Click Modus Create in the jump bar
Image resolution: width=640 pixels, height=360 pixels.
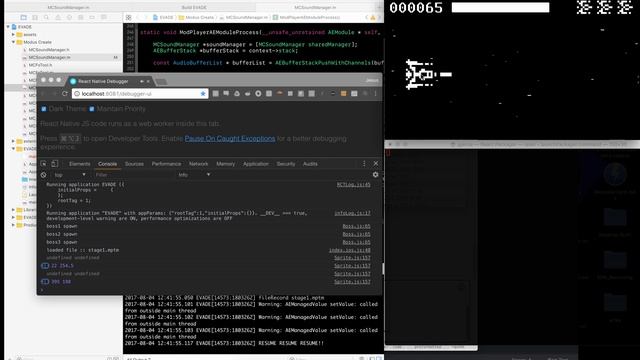(196, 18)
